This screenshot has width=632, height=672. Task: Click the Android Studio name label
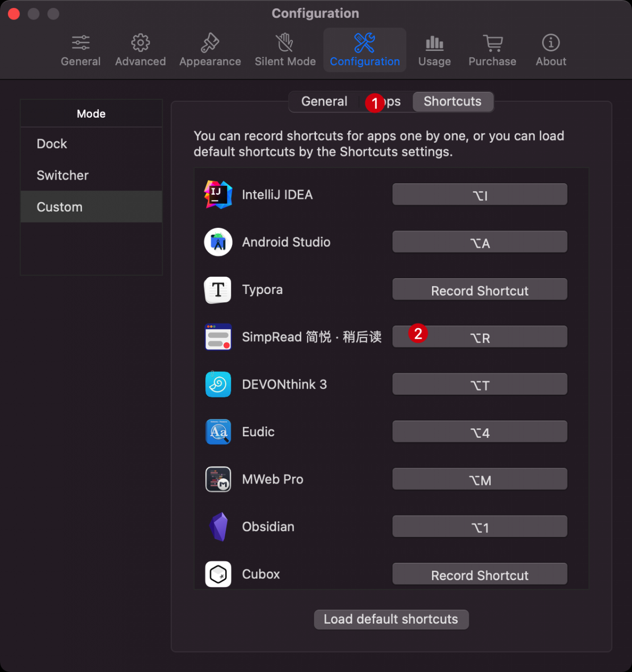click(x=286, y=242)
